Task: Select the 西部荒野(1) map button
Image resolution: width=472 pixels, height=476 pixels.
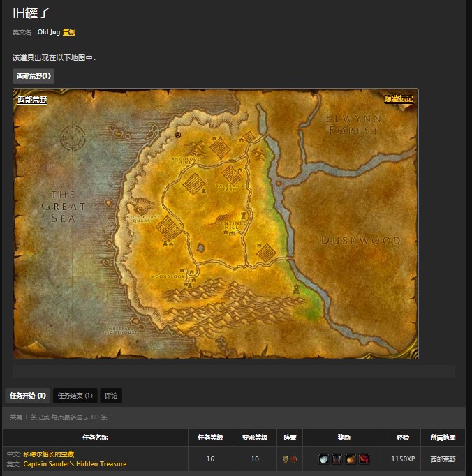Action: [x=34, y=75]
